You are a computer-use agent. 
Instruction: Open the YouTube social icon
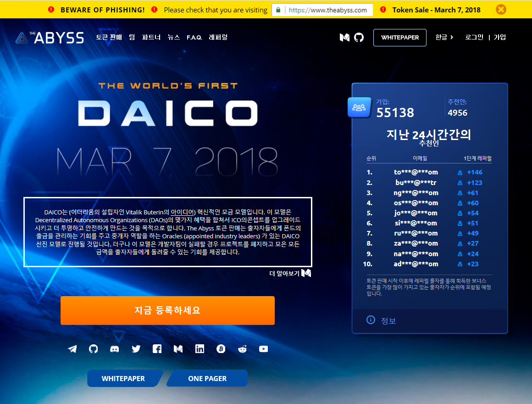click(263, 348)
